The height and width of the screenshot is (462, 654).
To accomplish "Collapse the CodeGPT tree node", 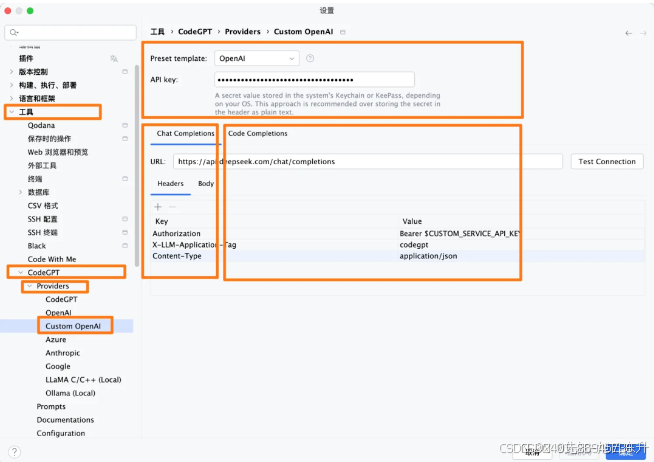I will point(20,272).
